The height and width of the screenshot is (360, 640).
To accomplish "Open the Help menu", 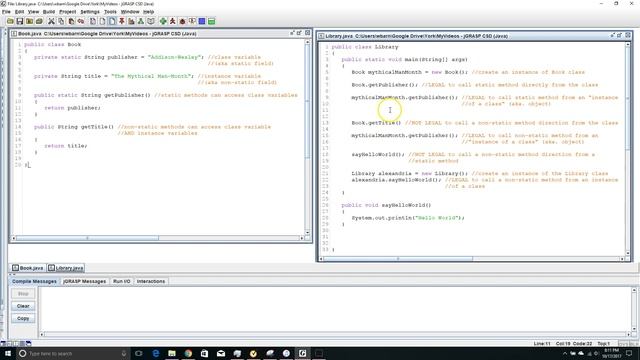I will coord(149,12).
